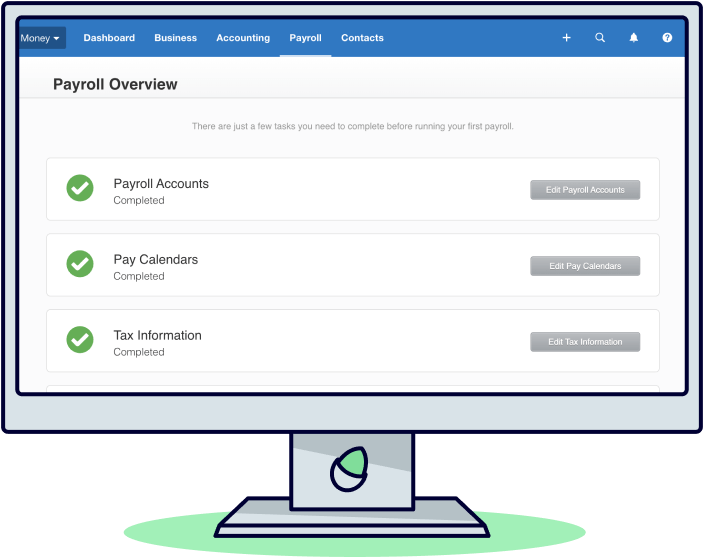Click the Payroll Accounts green checkmark icon

[80, 188]
